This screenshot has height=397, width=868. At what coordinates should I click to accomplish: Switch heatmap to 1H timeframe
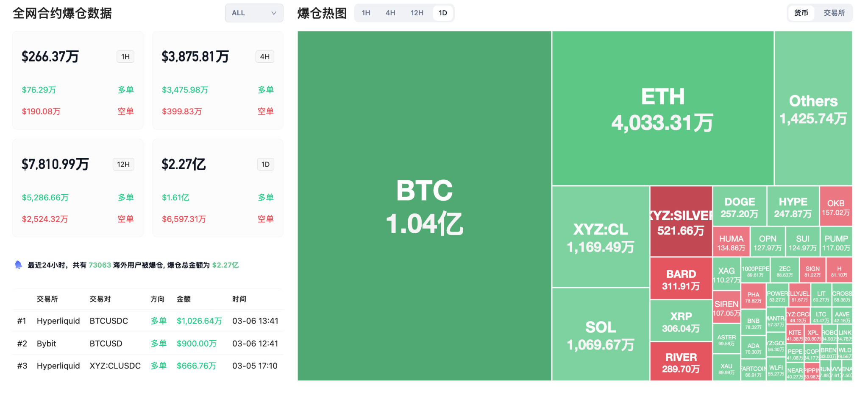tap(365, 13)
